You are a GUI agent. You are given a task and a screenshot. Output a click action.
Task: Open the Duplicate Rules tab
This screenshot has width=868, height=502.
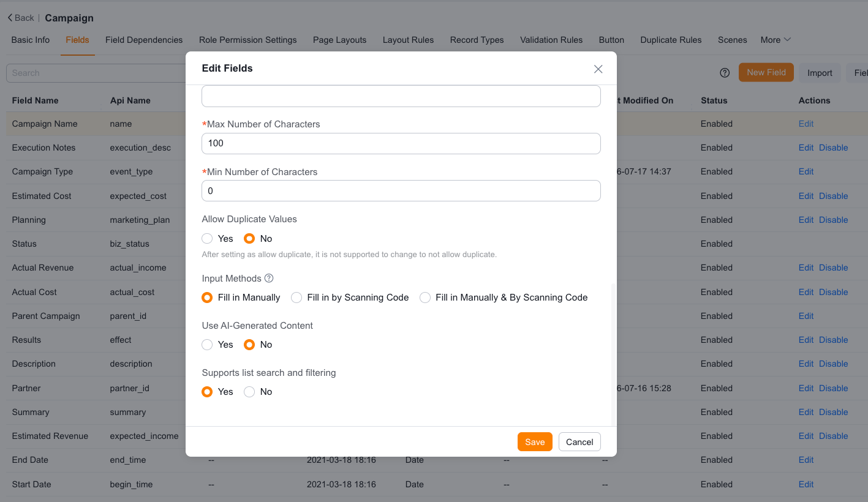(x=671, y=40)
